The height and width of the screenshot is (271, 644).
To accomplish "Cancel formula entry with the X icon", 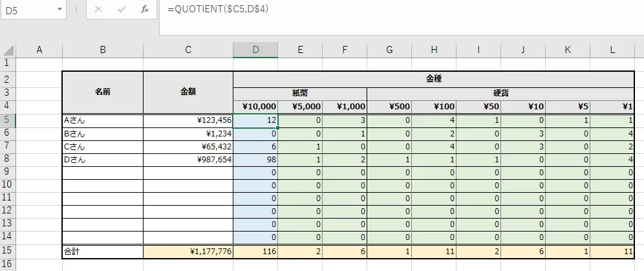I will point(98,10).
